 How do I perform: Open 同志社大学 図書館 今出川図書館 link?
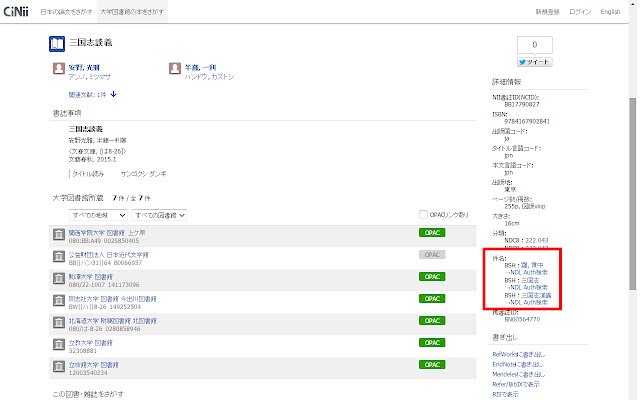tap(113, 299)
